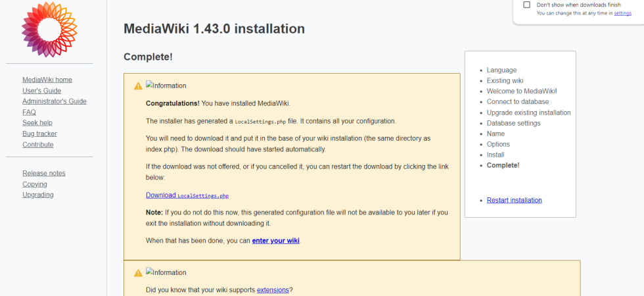Click the Note: label in the box
The image size is (644, 296).
pyautogui.click(x=154, y=212)
